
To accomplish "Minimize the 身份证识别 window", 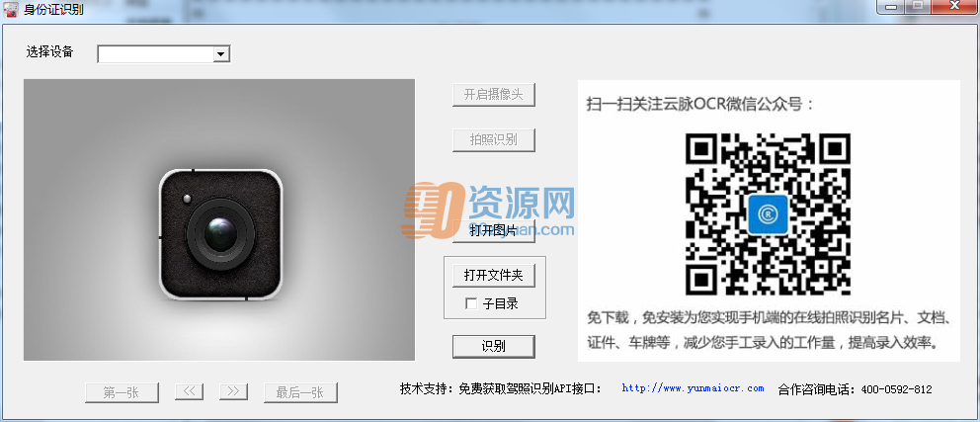I will click(x=890, y=6).
